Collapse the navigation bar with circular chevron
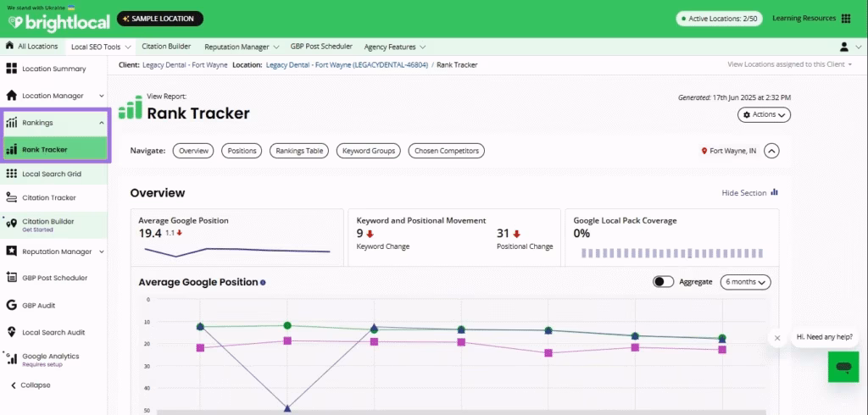This screenshot has width=868, height=415. pyautogui.click(x=771, y=151)
